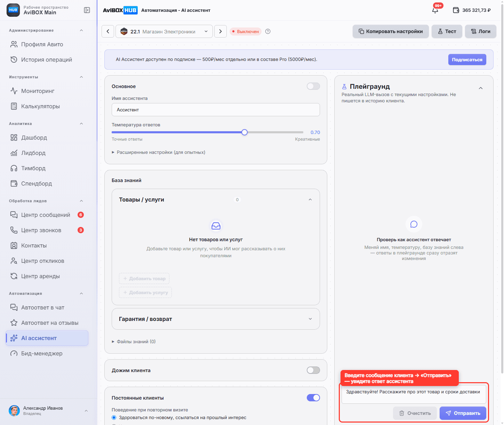Click the wallet balance icon
The height and width of the screenshot is (425, 504).
click(456, 10)
